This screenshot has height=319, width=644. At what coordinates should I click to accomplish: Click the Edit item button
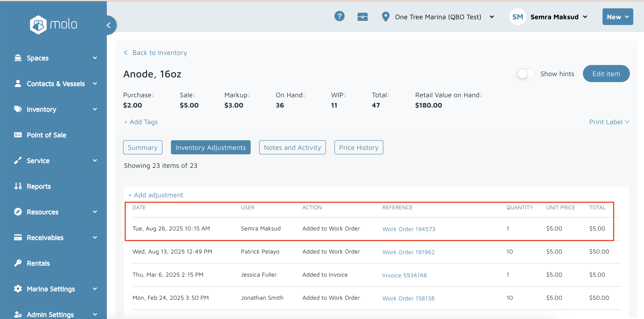tap(606, 74)
